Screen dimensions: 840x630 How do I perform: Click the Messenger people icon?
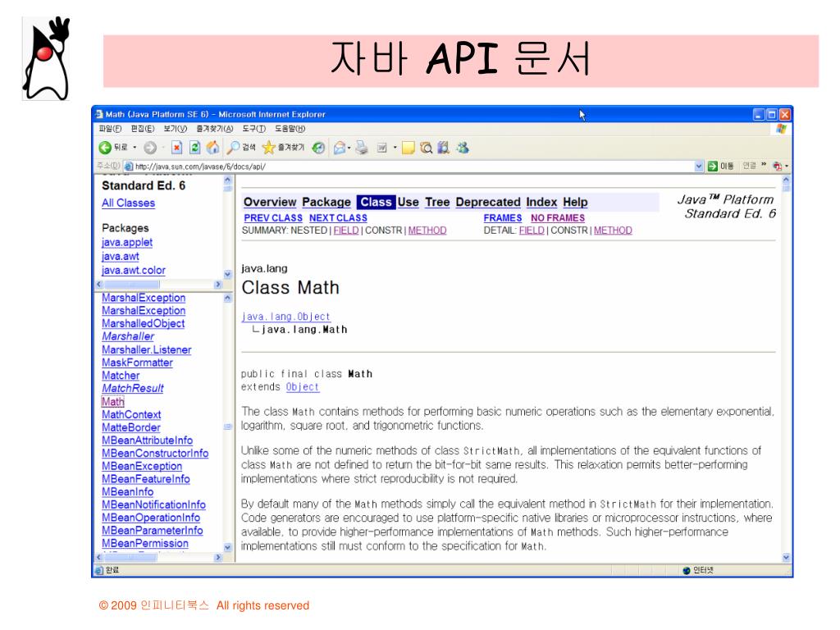[x=463, y=148]
